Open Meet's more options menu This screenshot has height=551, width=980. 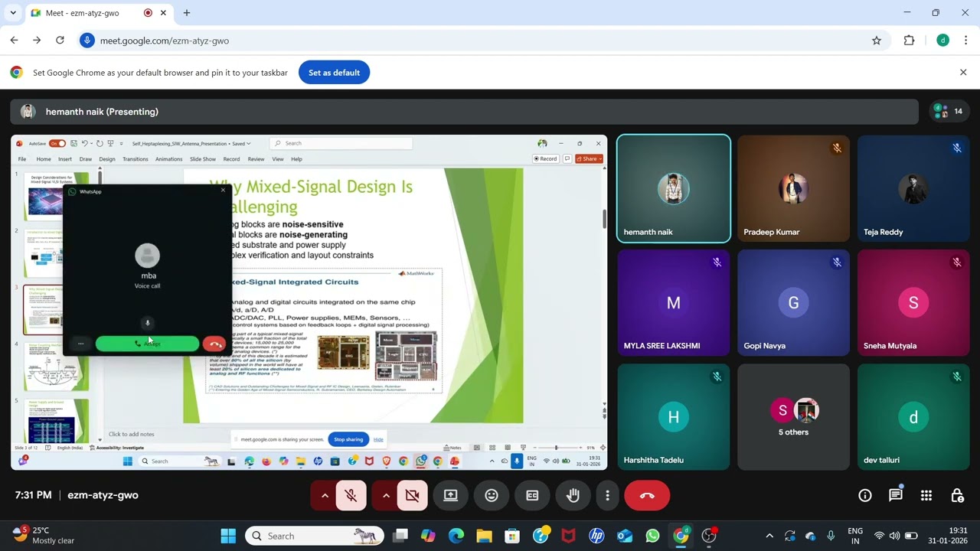pyautogui.click(x=607, y=495)
